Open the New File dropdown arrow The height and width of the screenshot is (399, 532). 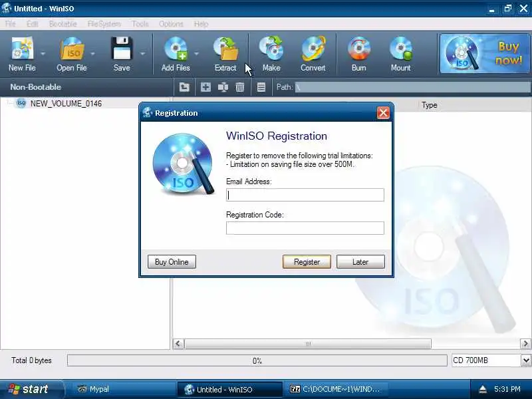pyautogui.click(x=43, y=54)
